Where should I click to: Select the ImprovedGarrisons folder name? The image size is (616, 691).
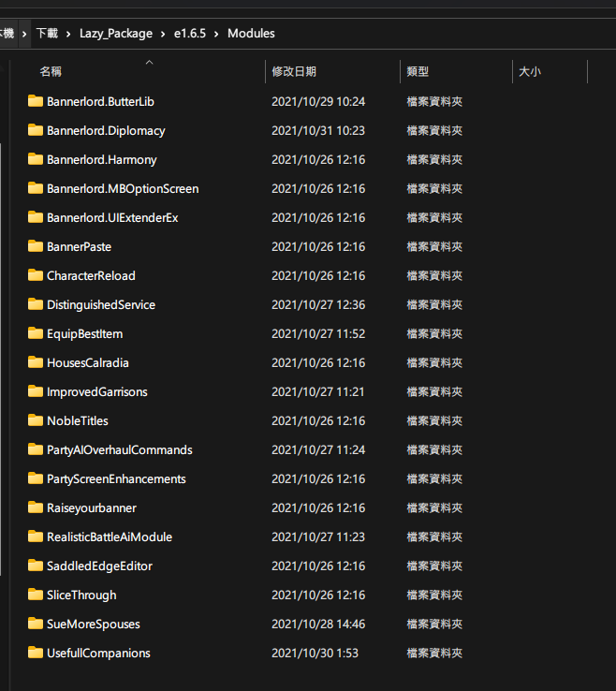pyautogui.click(x=97, y=391)
